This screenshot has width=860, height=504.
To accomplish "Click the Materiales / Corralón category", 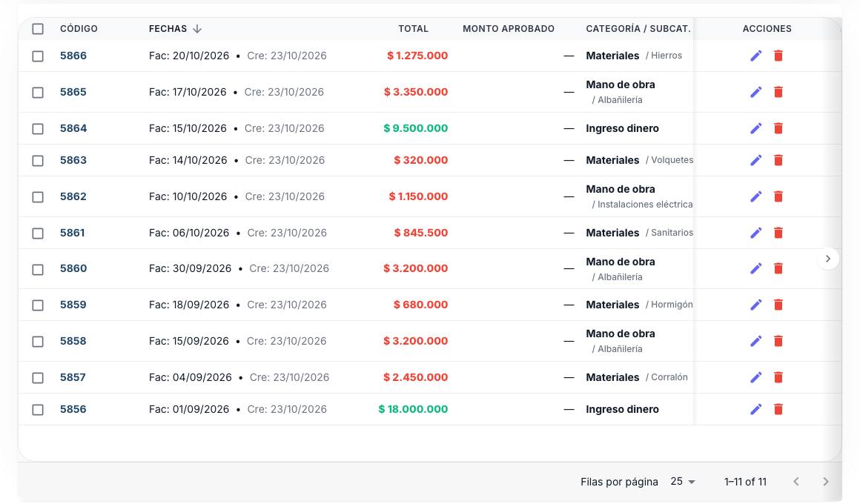I will (x=637, y=377).
